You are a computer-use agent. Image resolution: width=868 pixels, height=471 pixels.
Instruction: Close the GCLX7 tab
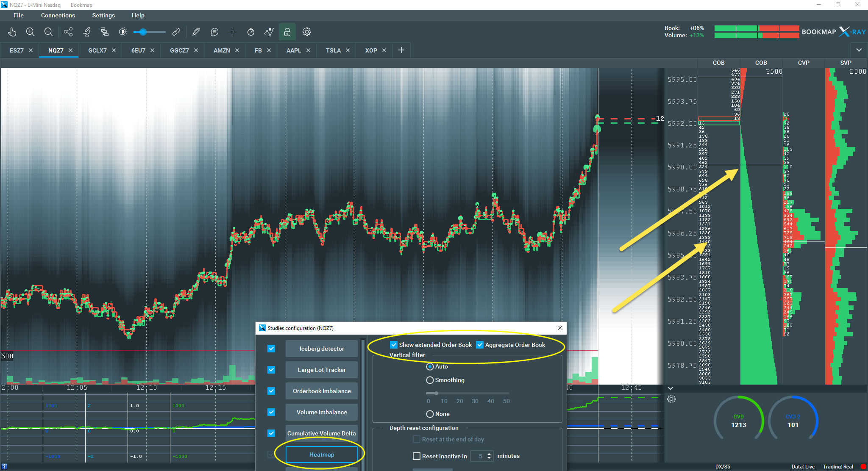(114, 50)
